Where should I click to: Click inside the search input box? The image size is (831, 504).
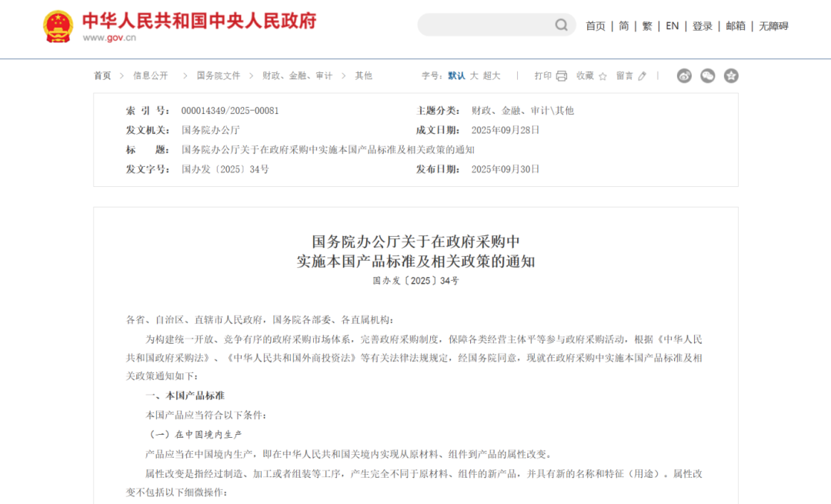tap(485, 25)
